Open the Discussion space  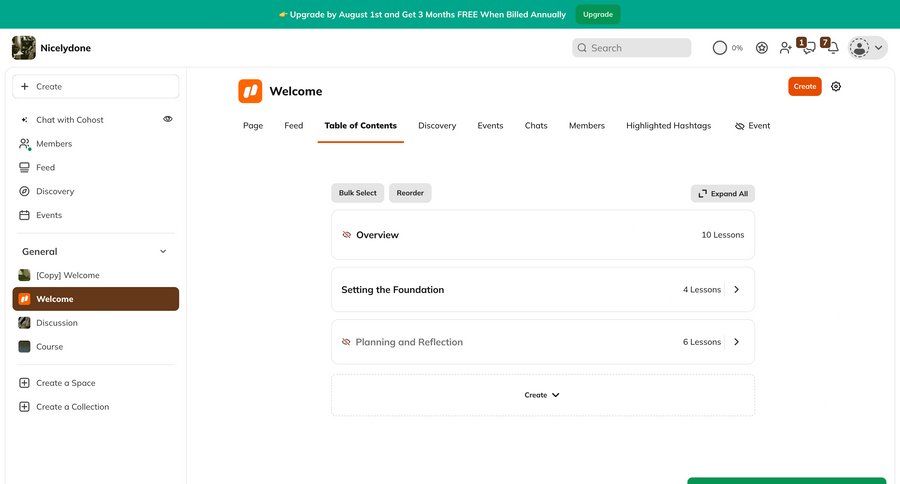pos(95,323)
